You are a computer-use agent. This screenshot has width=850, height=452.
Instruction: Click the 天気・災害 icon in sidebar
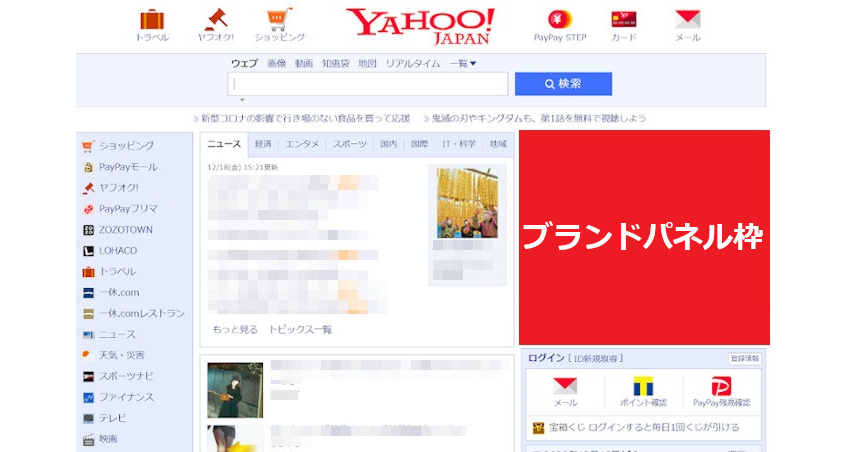[x=88, y=356]
